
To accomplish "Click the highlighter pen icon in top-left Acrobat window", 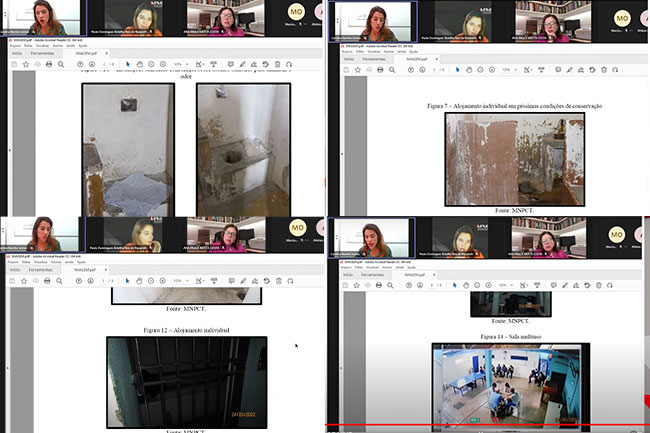I will (x=243, y=64).
